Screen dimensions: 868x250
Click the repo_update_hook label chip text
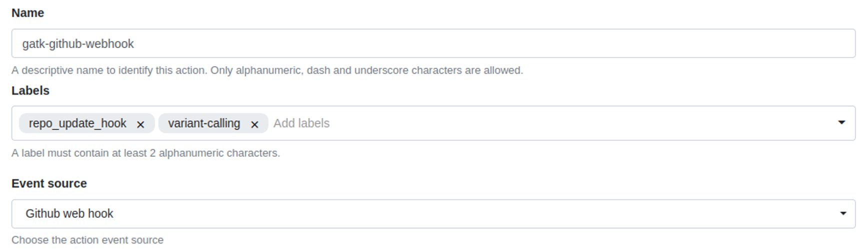click(x=77, y=123)
